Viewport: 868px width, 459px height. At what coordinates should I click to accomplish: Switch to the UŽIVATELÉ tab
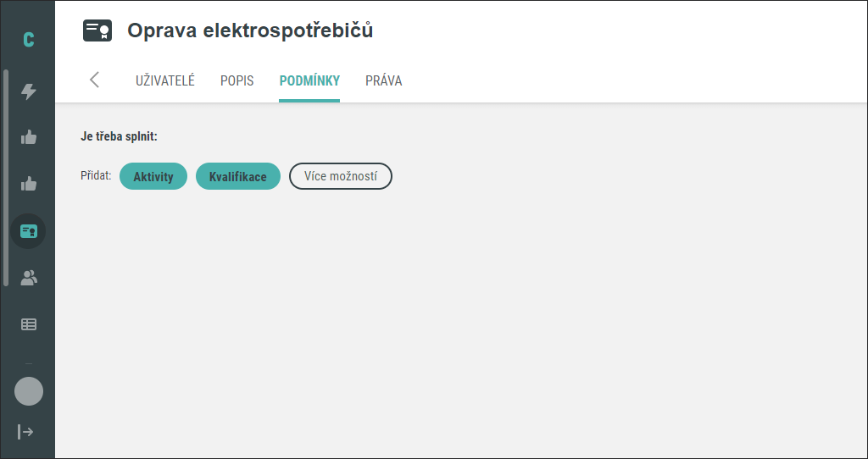coord(165,80)
